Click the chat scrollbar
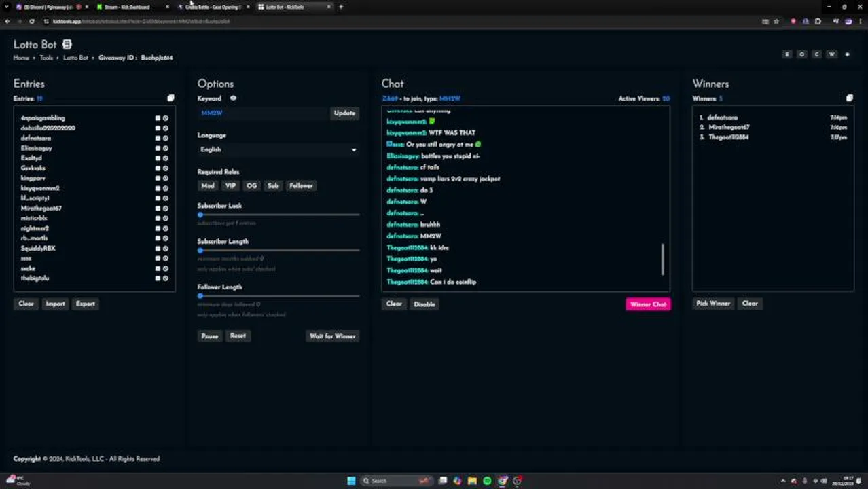 point(663,259)
